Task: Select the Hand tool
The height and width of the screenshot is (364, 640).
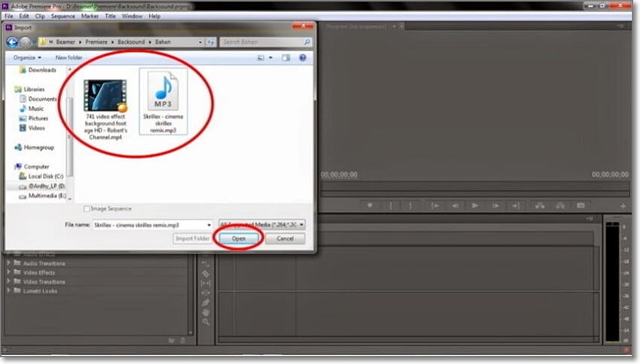Action: [x=206, y=313]
